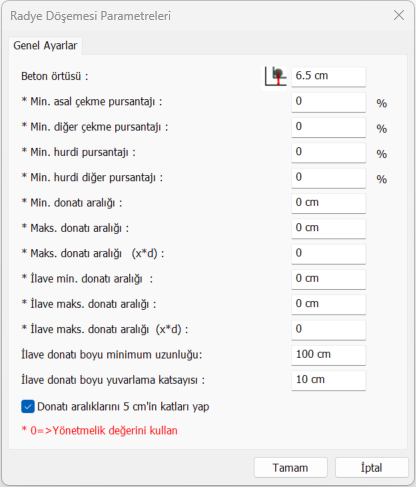Focus the Maks. donatı aralığı (x*d) field
416x487 pixels.
329,254
